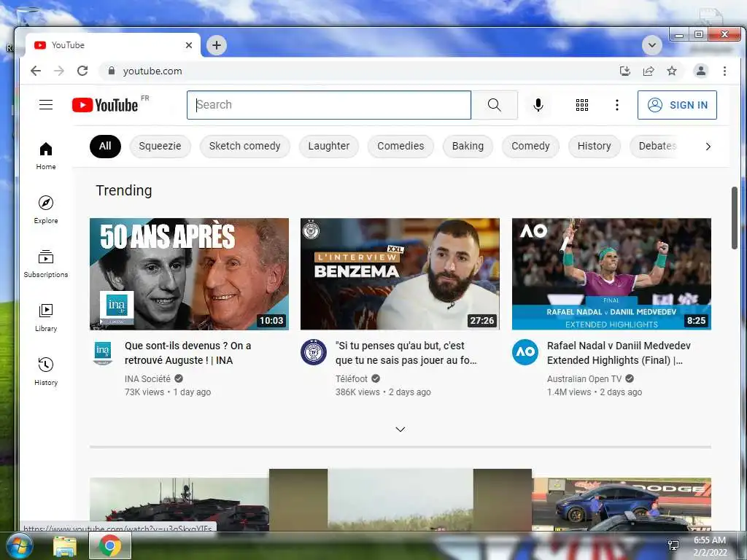The image size is (747, 560).
Task: Open Chrome profile avatar
Action: pos(701,71)
